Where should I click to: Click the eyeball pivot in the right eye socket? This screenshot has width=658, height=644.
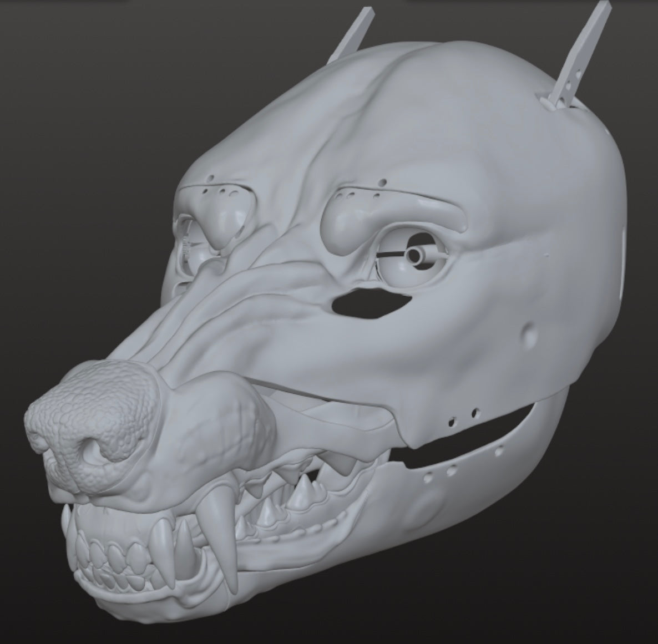(413, 255)
